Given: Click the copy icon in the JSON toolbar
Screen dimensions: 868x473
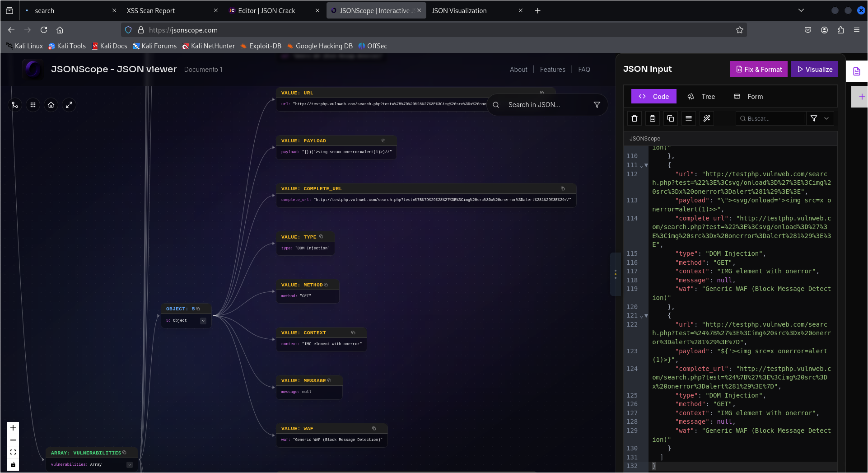Looking at the screenshot, I should coord(670,118).
